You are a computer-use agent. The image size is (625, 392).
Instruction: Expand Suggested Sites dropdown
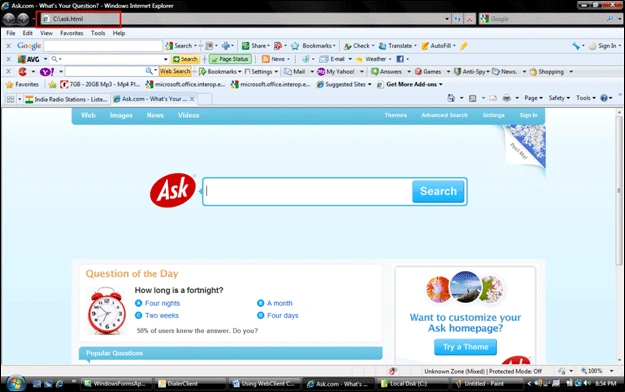pos(370,85)
